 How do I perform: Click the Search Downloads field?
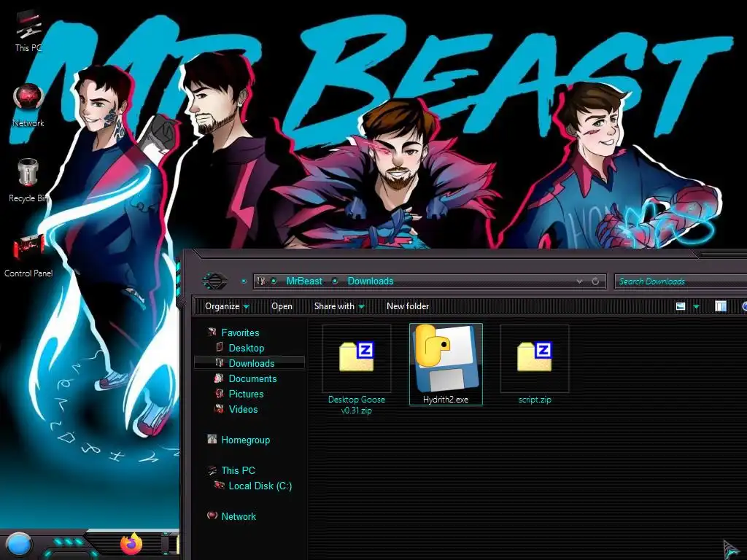(681, 281)
